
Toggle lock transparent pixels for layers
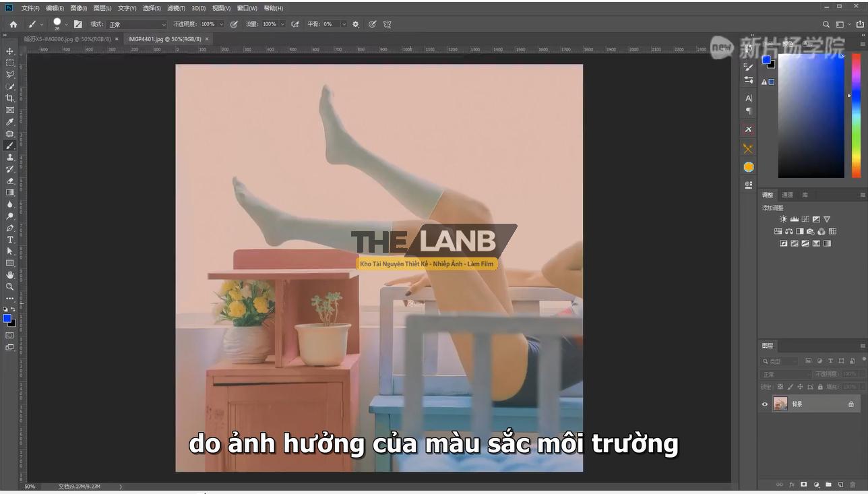pyautogui.click(x=780, y=386)
